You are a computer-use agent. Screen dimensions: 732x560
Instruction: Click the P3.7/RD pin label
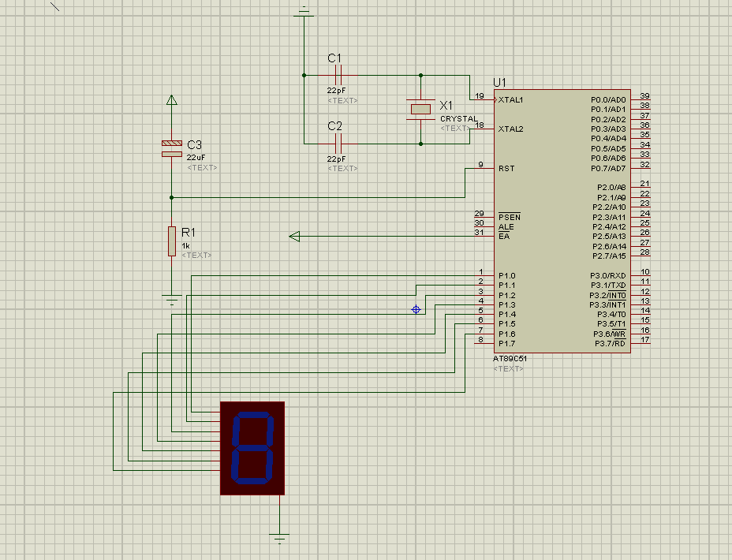pyautogui.click(x=611, y=343)
